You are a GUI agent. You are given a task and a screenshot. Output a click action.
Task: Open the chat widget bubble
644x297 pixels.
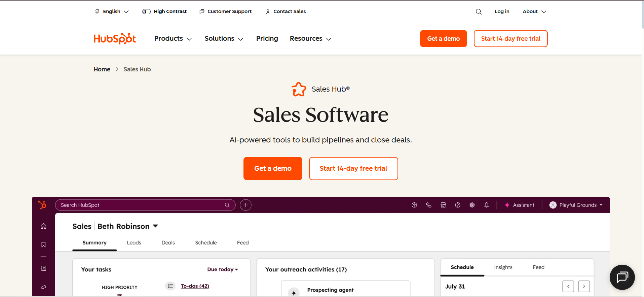(x=622, y=277)
